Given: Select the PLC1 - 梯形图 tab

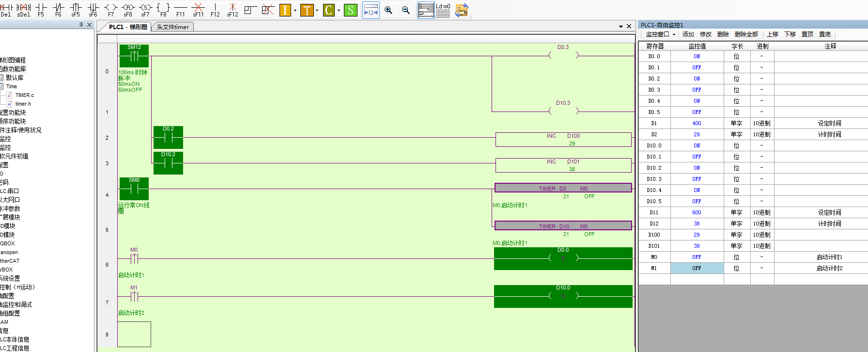Looking at the screenshot, I should (128, 27).
